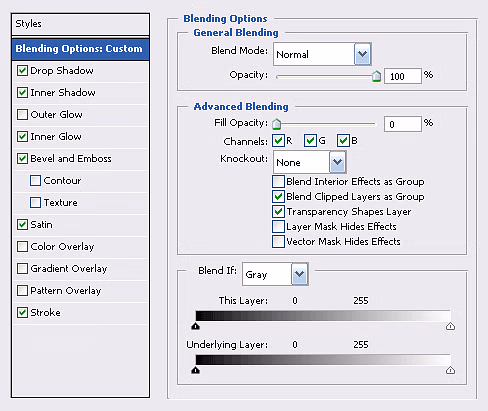
Task: Enable the Outer Glow checkbox
Action: pyautogui.click(x=22, y=115)
